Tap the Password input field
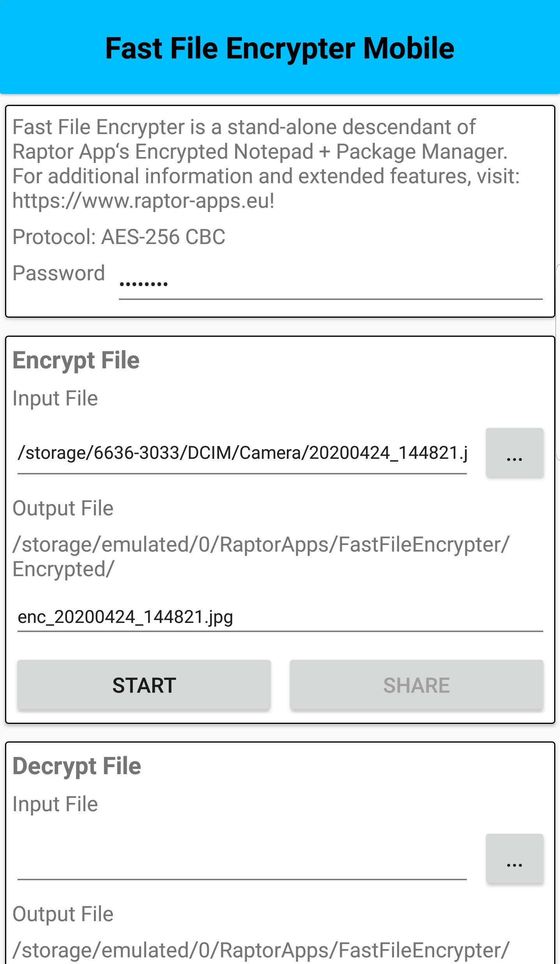This screenshot has width=560, height=964. click(330, 283)
